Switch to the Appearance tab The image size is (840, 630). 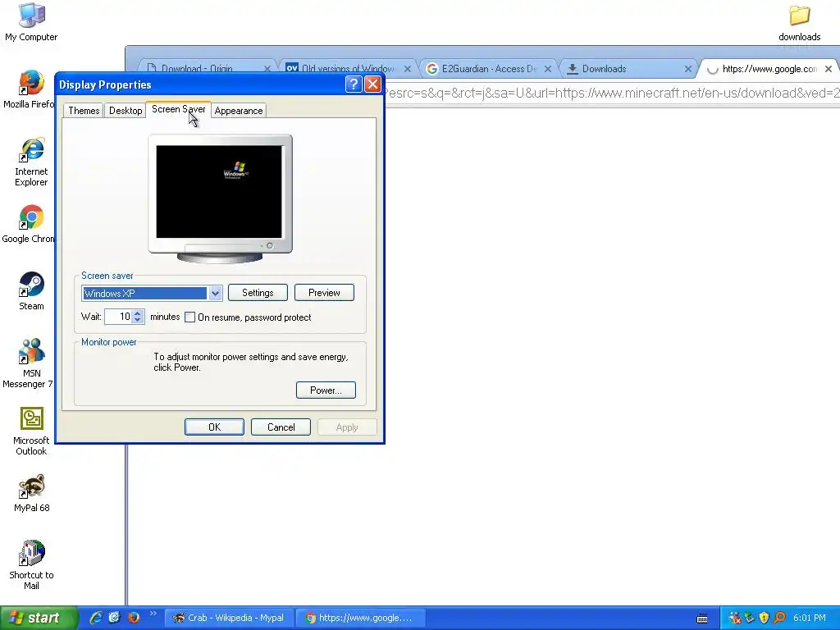coord(239,111)
